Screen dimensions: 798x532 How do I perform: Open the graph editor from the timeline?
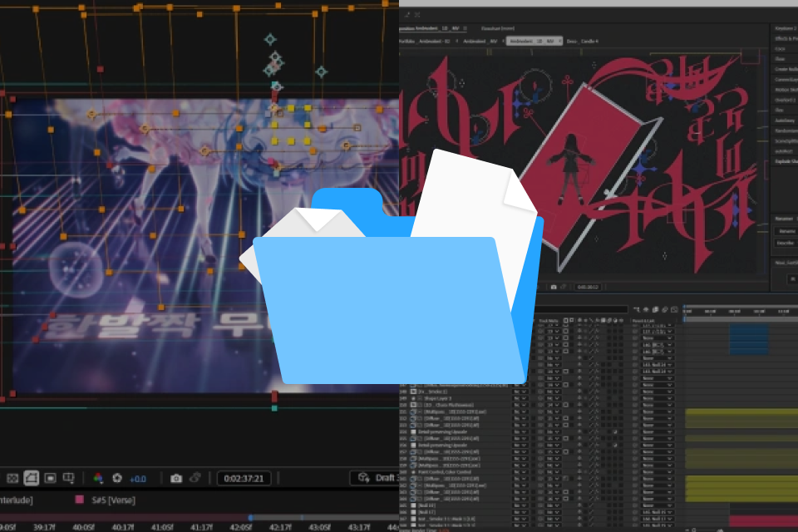click(x=674, y=309)
